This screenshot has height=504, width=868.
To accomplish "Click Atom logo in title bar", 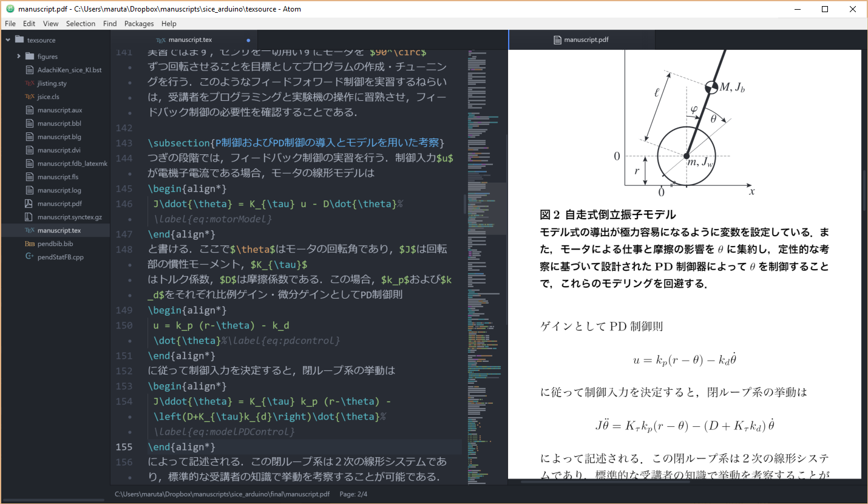I will [x=10, y=9].
